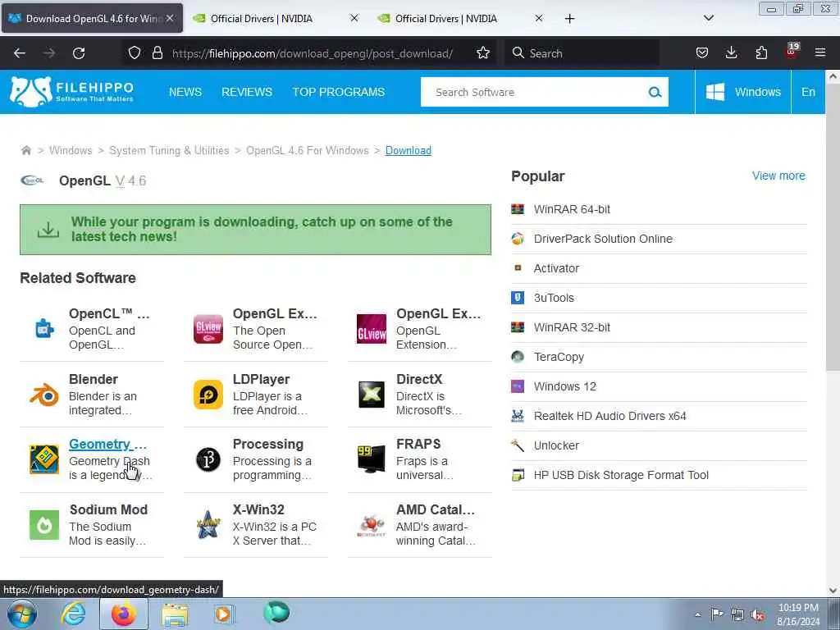The image size is (840, 630).
Task: Click the site search magnifier button
Action: click(x=655, y=92)
